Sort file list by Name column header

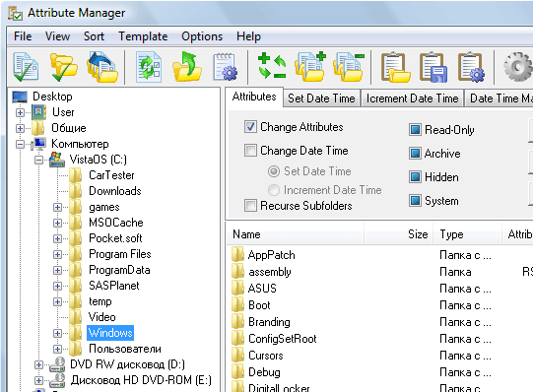[295, 234]
